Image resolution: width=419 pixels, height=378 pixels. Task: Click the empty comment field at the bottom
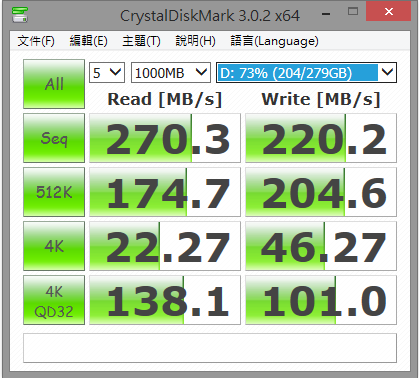[x=210, y=348]
